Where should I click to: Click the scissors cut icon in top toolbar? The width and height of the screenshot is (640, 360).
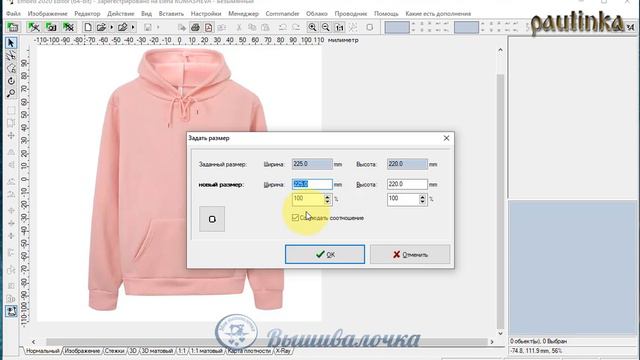239,27
